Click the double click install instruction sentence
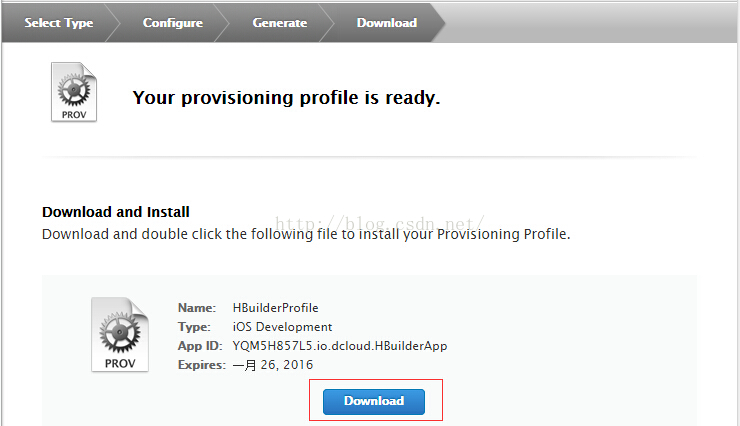740x426 pixels. (x=306, y=234)
